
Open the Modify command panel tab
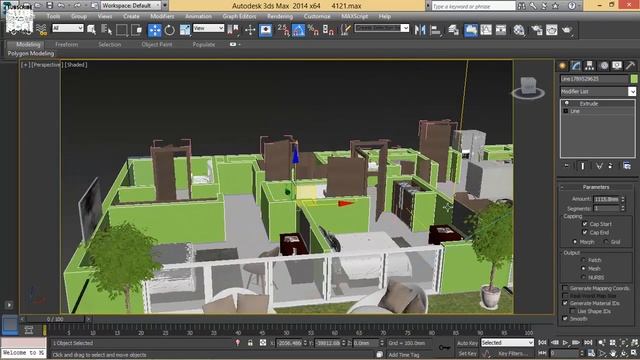coord(576,66)
